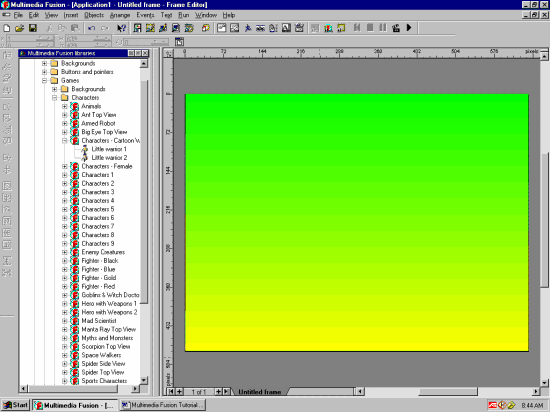Open the Objects menu
The image size is (551, 413).
[94, 15]
